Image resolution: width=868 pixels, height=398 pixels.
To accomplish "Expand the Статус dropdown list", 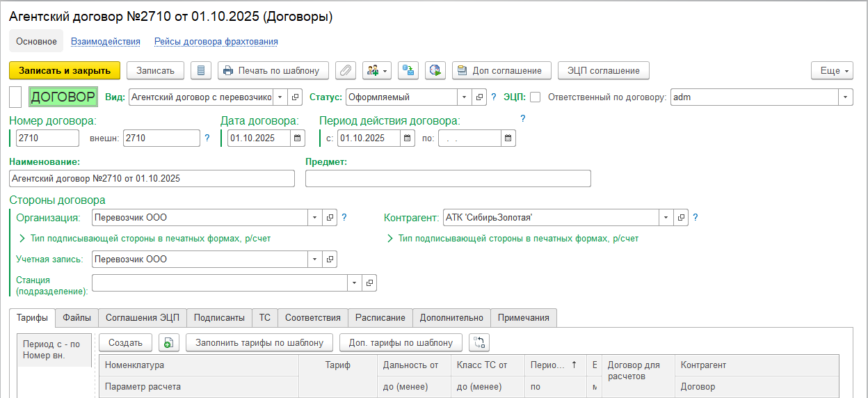I will click(x=464, y=97).
